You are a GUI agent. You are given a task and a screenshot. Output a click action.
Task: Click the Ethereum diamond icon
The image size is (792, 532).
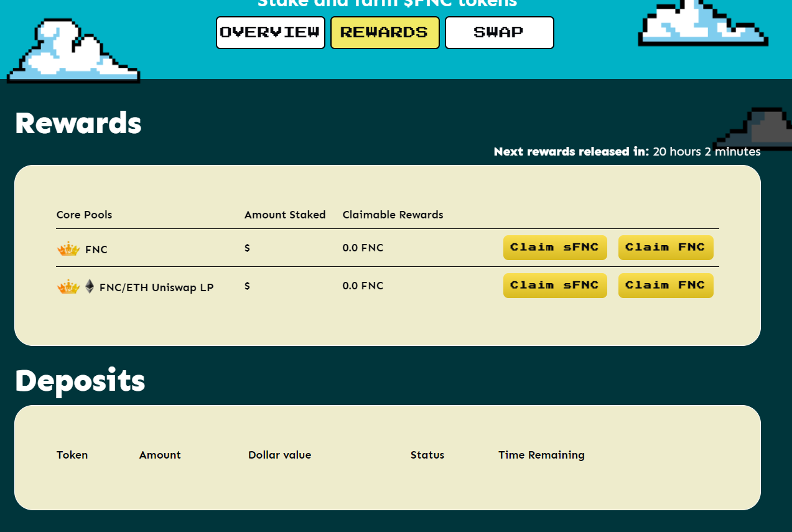(x=90, y=287)
